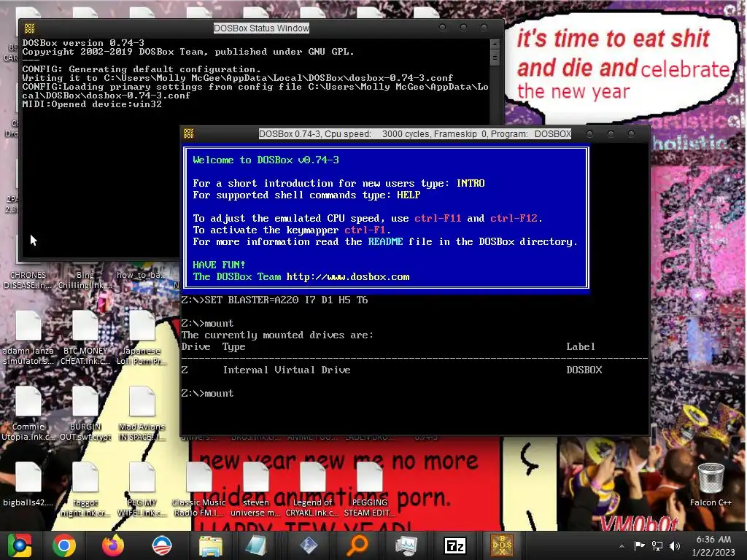Screen dimensions: 747x560
Task: Select the Falcon C++ recycle bin icon
Action: [x=711, y=484]
